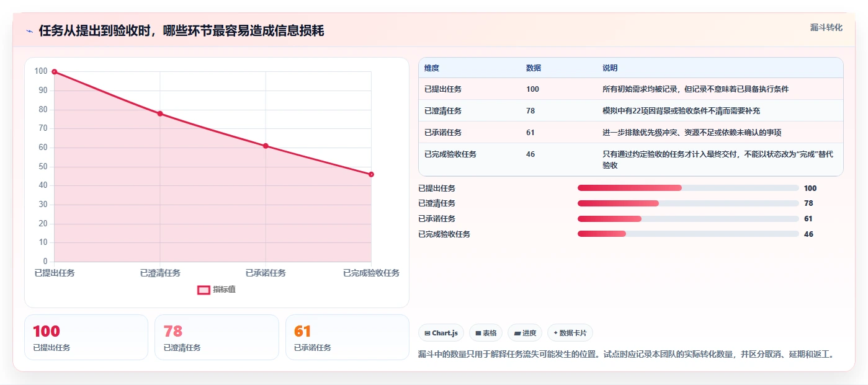Image resolution: width=868 pixels, height=385 pixels.
Task: Click the 已澄清任务 progress bar
Action: 688,203
